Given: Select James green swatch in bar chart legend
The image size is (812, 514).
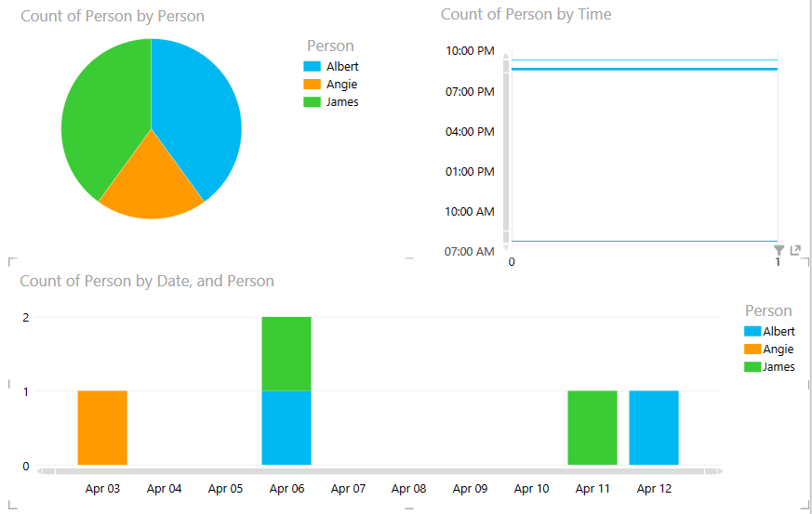Looking at the screenshot, I should (x=752, y=367).
